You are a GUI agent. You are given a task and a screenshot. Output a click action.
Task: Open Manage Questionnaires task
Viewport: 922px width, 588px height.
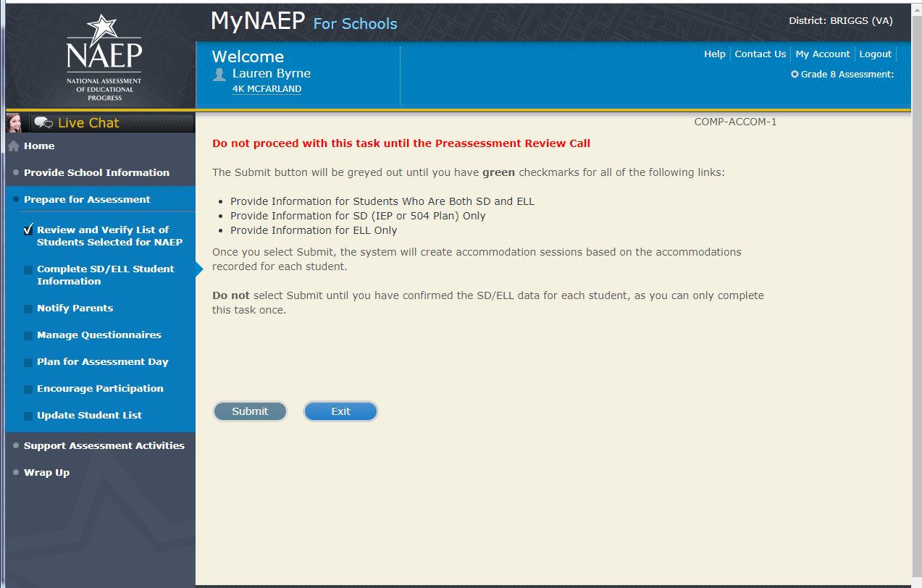99,335
